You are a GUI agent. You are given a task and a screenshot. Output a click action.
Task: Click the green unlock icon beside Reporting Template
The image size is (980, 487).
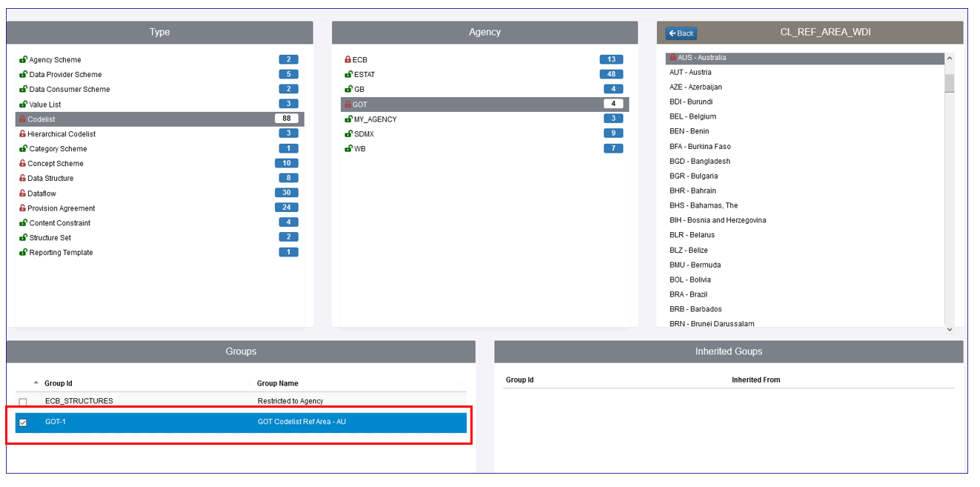tap(24, 253)
